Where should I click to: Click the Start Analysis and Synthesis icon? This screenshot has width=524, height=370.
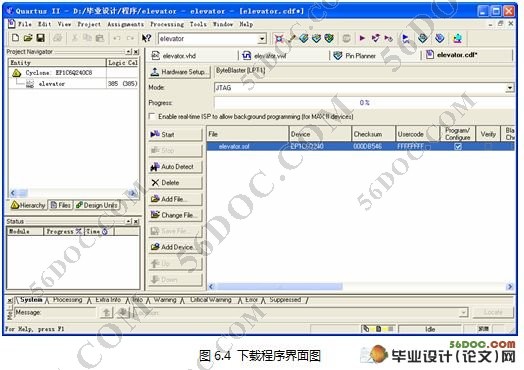376,38
